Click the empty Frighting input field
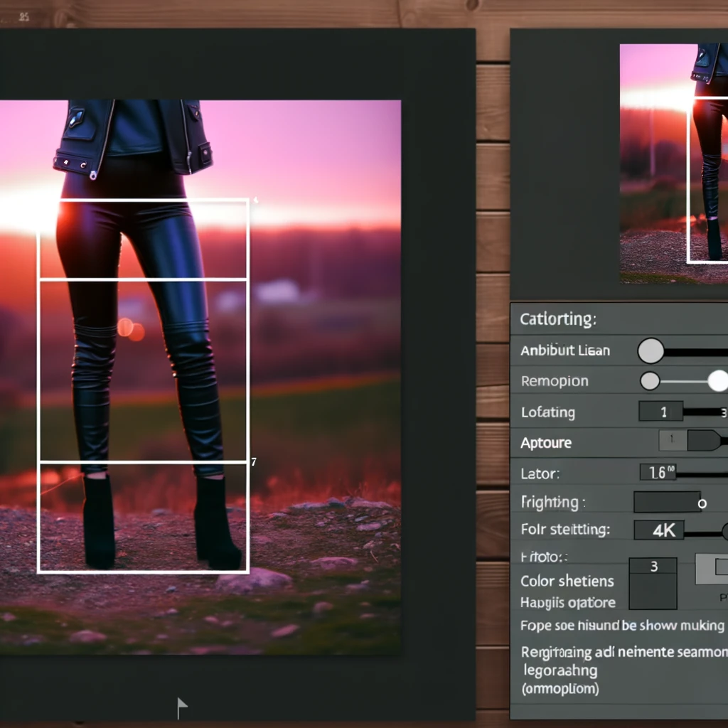Image resolution: width=728 pixels, height=728 pixels. click(x=667, y=502)
